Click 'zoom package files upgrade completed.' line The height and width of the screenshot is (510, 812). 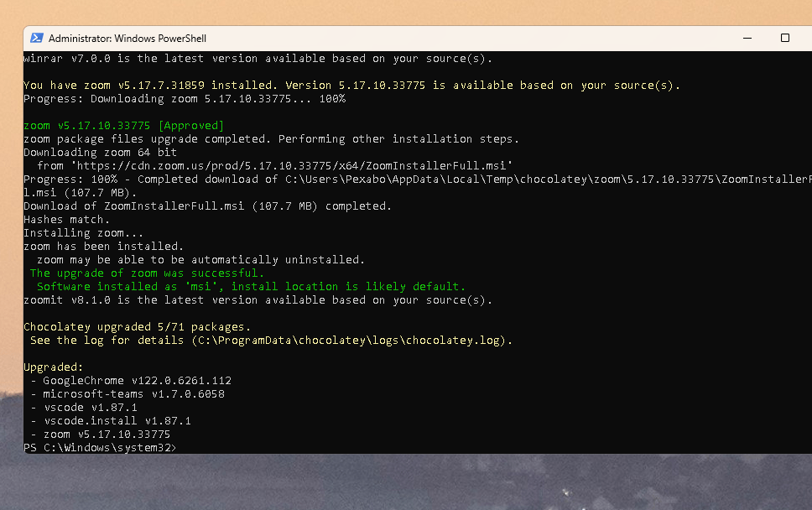[271, 138]
